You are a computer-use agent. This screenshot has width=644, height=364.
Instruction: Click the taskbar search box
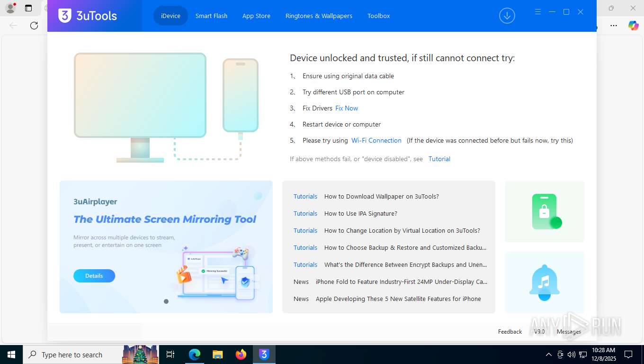91,355
